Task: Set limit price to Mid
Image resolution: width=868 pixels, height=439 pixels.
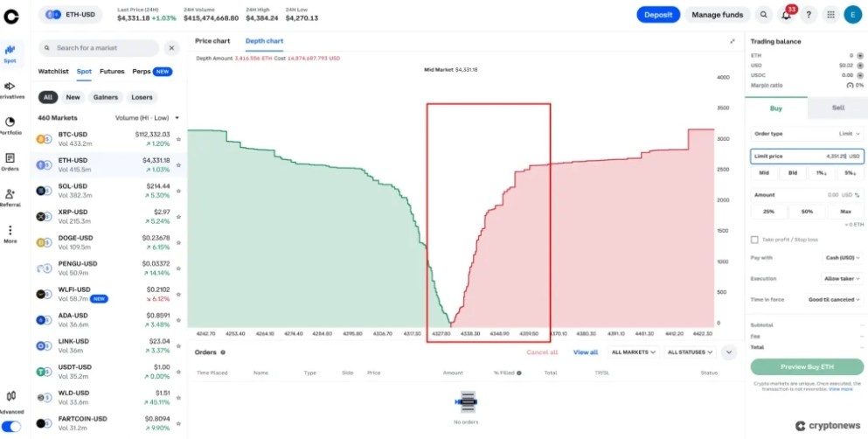Action: tap(764, 173)
